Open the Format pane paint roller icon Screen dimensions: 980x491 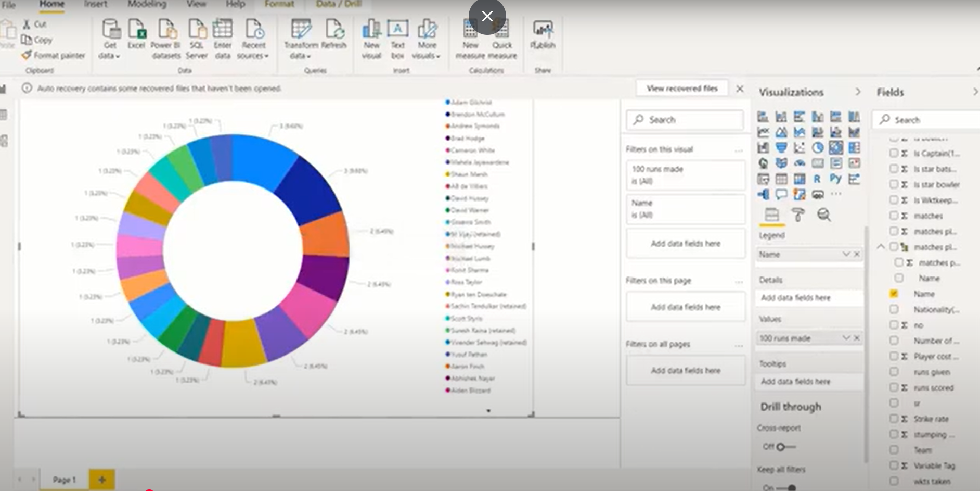(x=798, y=215)
